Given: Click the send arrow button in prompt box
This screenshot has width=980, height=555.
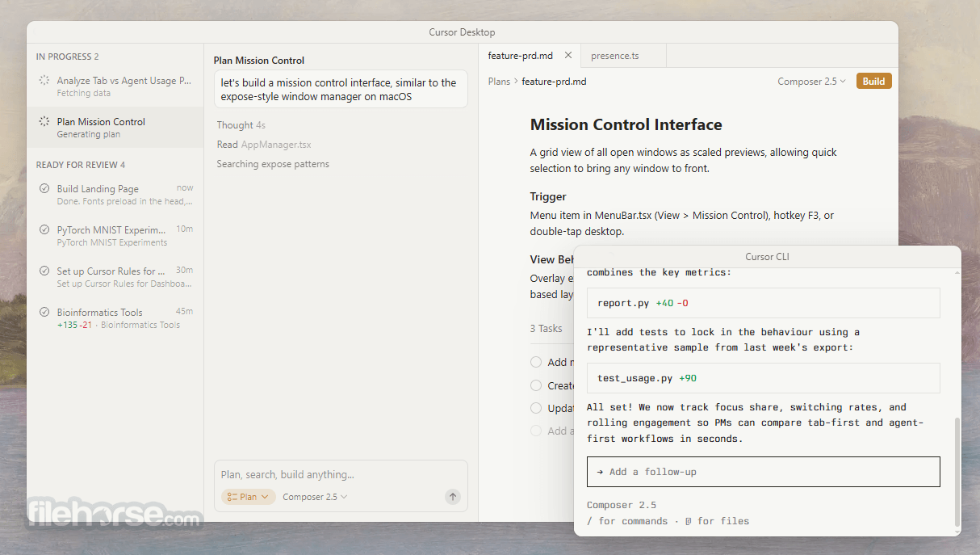Looking at the screenshot, I should click(x=453, y=498).
